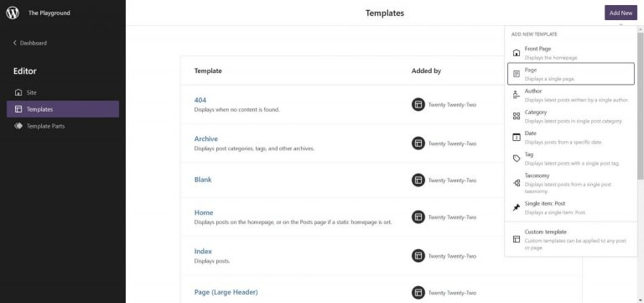Choose Page in Add New Template menu
644x303 pixels.
pos(571,74)
